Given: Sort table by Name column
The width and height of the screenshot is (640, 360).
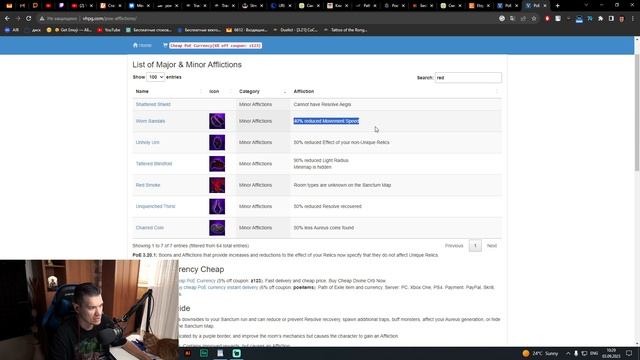Looking at the screenshot, I should pyautogui.click(x=169, y=91).
